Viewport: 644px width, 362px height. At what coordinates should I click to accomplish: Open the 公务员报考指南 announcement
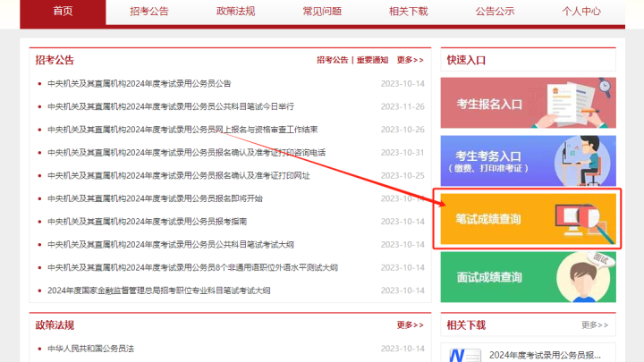click(x=147, y=222)
